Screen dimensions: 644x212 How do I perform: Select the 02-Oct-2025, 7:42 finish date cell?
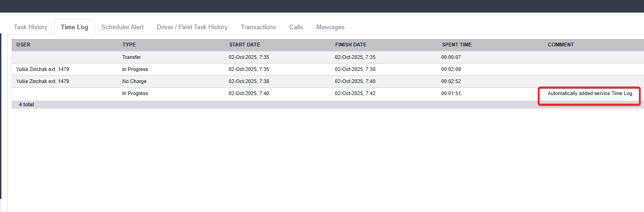click(x=355, y=94)
